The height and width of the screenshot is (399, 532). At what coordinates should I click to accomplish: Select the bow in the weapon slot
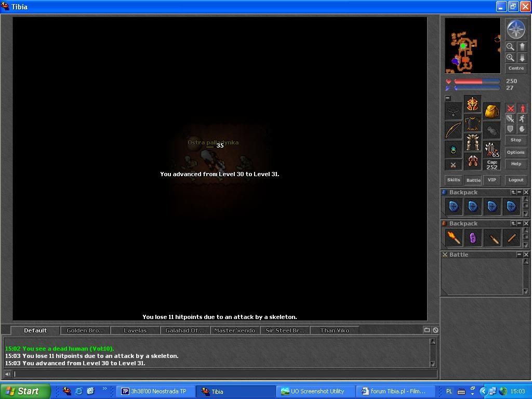click(x=453, y=130)
